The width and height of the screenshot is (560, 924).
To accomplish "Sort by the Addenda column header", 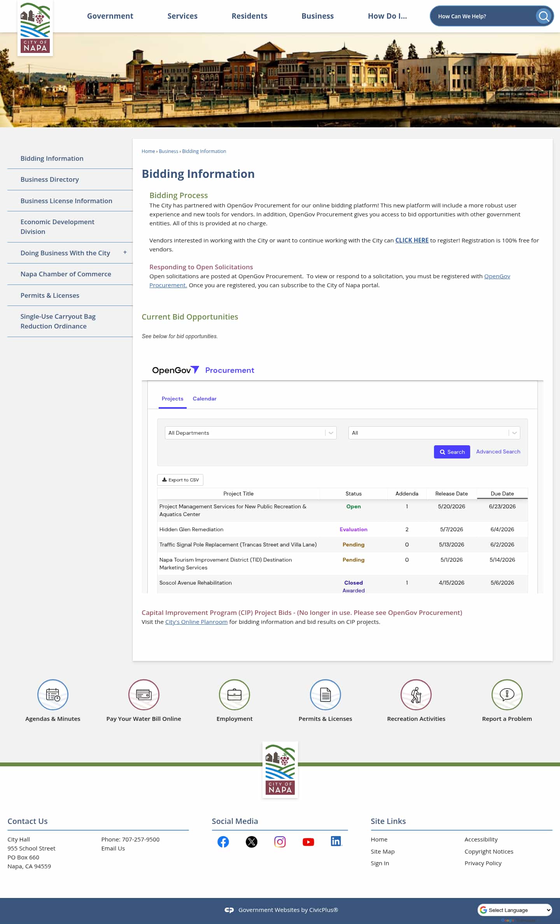I will tap(407, 494).
